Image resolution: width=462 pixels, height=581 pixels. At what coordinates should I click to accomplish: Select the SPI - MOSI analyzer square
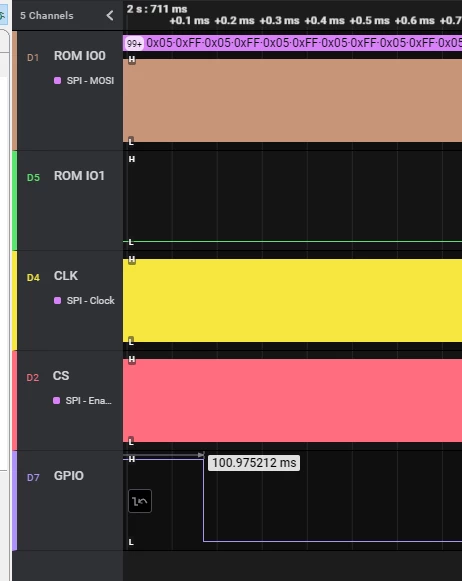[57, 80]
